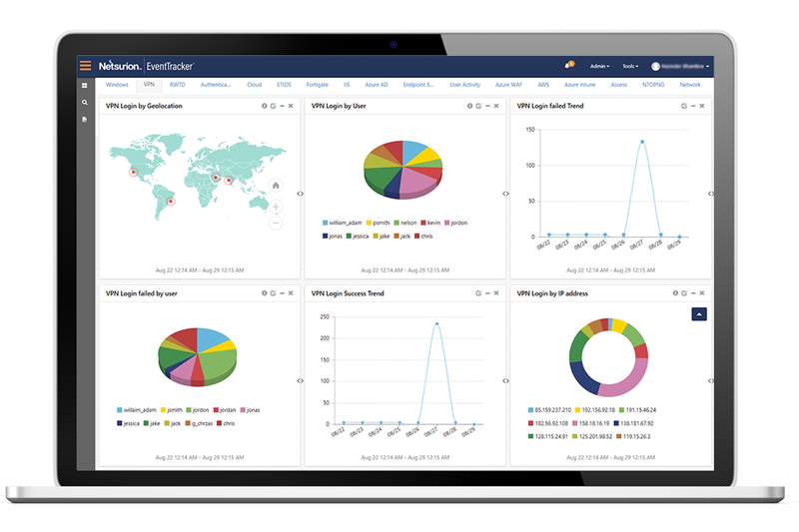
Task: Refresh the VPN Login by Geolocation widget
Action: point(273,106)
